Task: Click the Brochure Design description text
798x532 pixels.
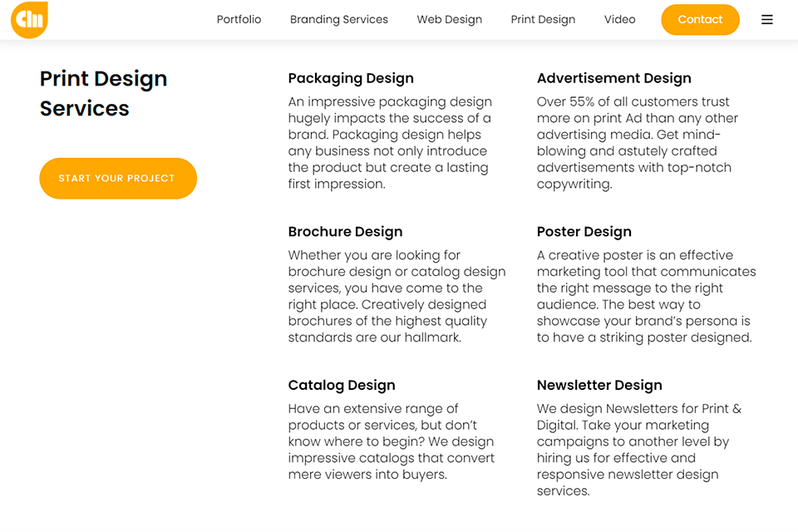Action: (396, 297)
